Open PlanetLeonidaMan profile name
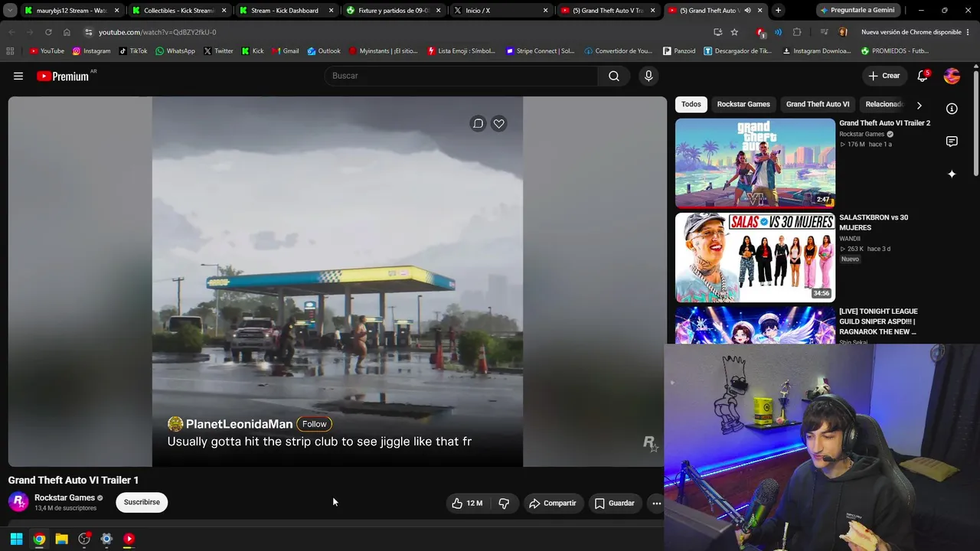This screenshot has height=551, width=980. click(239, 424)
